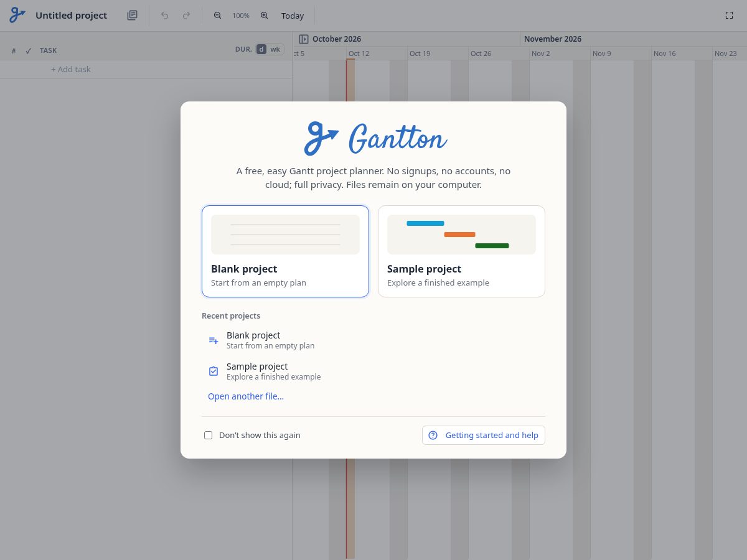This screenshot has height=560, width=747.
Task: Click the Gantton logo in the toolbar
Action: (x=17, y=15)
